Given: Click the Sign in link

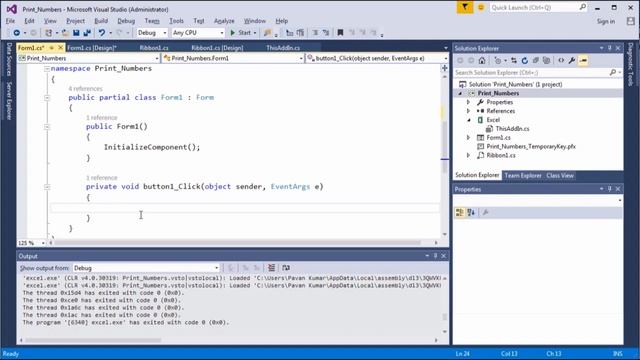Looking at the screenshot, I should pyautogui.click(x=606, y=21).
